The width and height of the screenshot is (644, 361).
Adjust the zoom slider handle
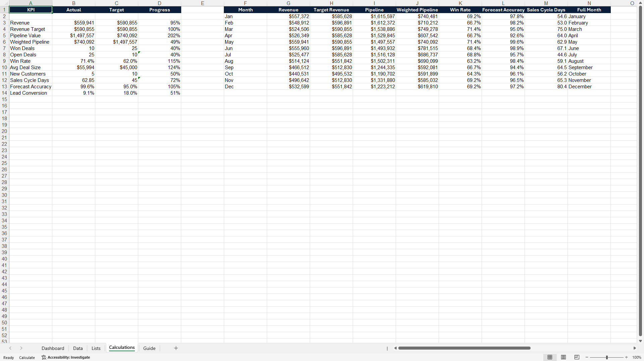tap(607, 357)
